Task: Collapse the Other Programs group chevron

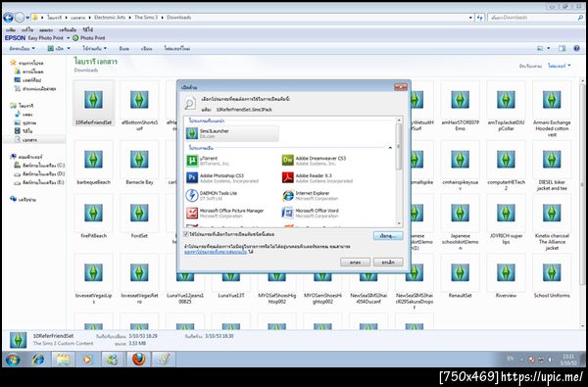Action: [x=390, y=148]
